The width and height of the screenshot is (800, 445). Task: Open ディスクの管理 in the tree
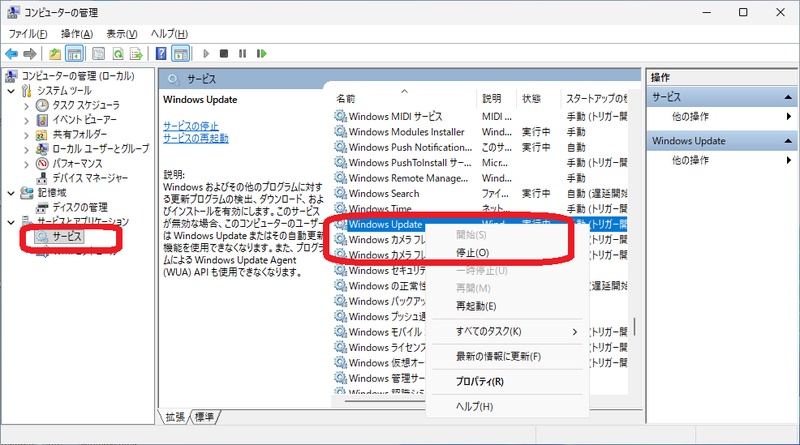point(80,208)
